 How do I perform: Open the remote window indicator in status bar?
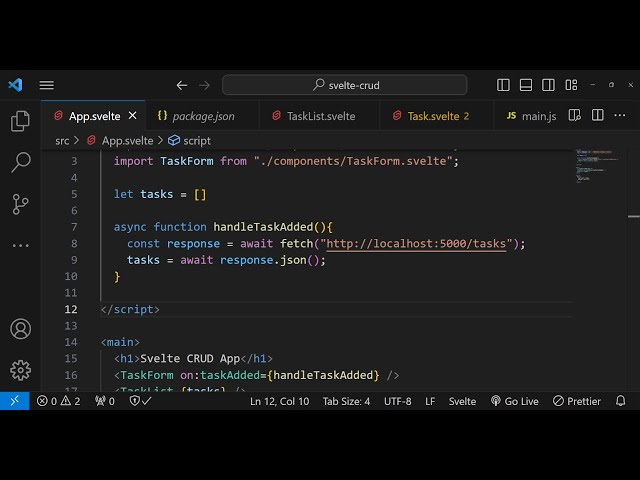pos(14,401)
